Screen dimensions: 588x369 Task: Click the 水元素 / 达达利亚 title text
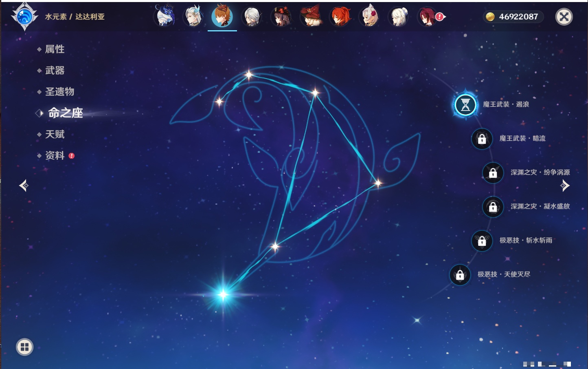75,17
